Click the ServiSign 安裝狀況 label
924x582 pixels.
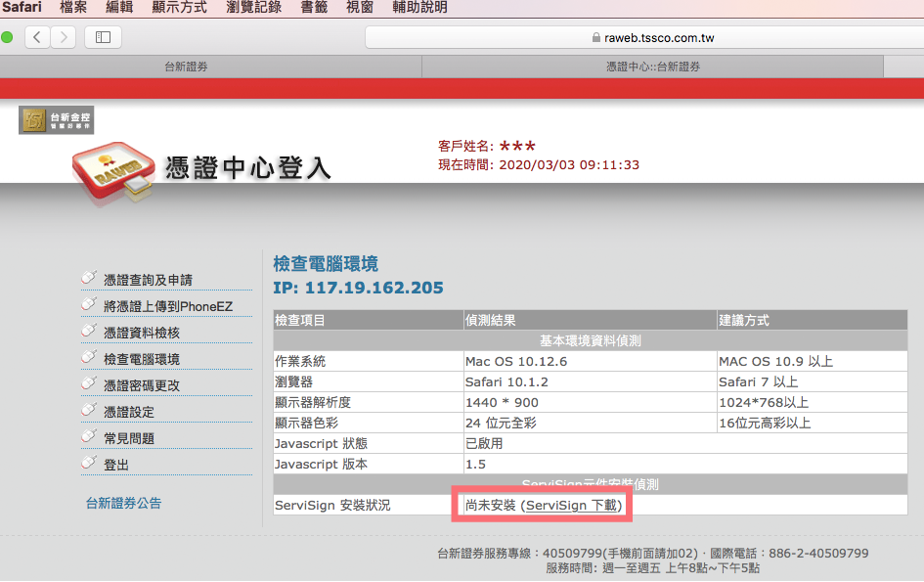(x=332, y=506)
